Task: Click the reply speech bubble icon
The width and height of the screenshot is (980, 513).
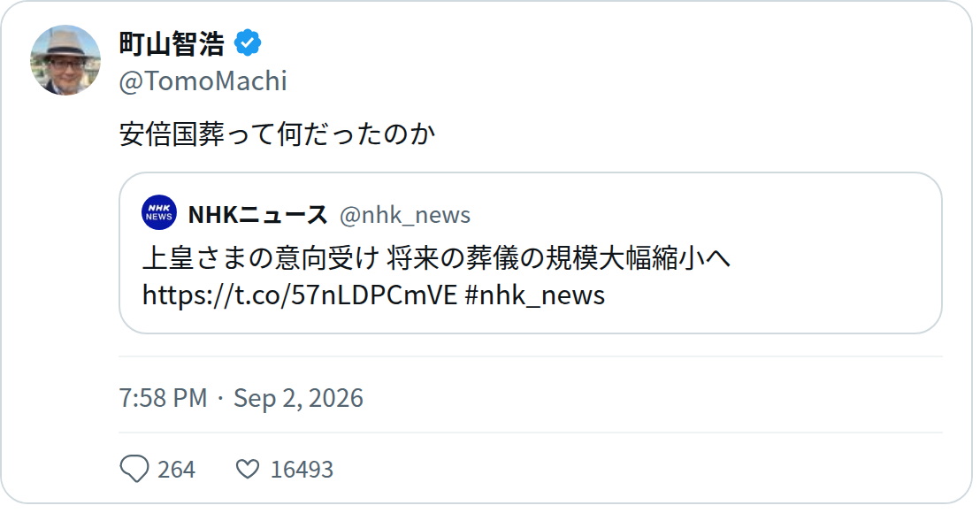Action: (x=134, y=469)
